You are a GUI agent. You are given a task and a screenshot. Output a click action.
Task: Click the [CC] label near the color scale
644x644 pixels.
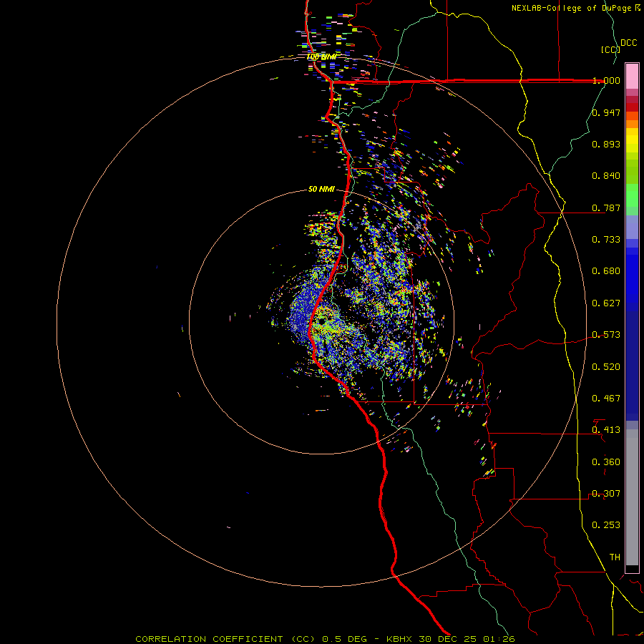coord(610,49)
